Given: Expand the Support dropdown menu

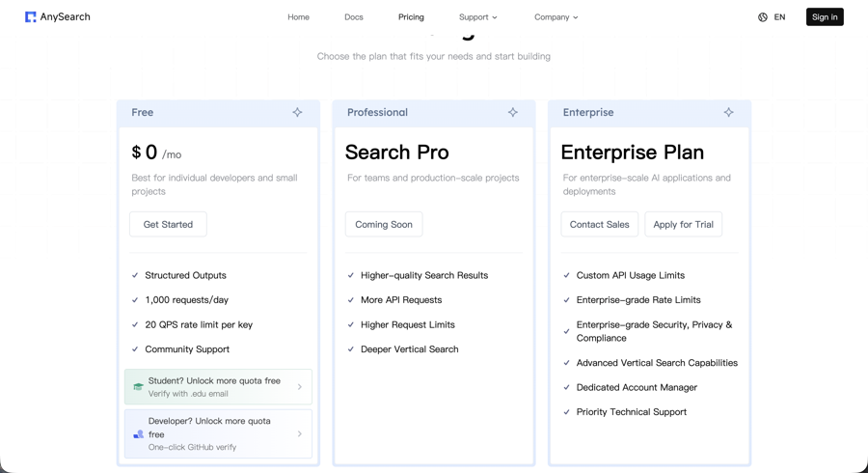Looking at the screenshot, I should click(x=477, y=17).
